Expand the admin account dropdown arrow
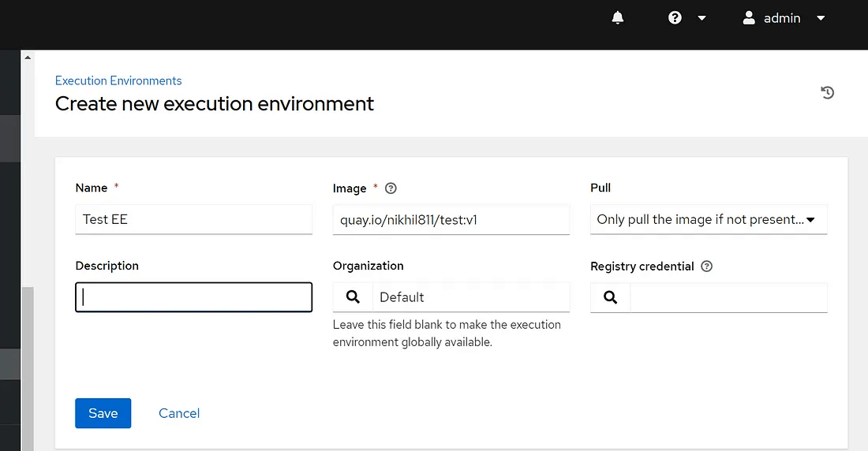Image resolution: width=868 pixels, height=451 pixels. tap(821, 18)
